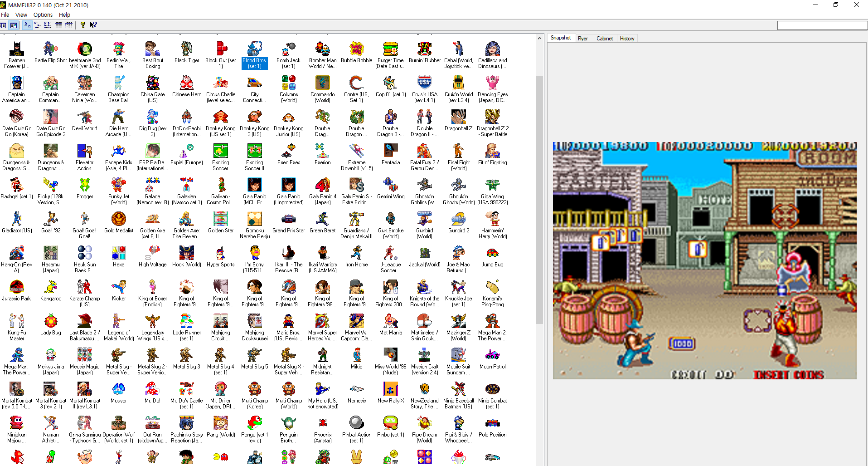This screenshot has height=466, width=868.
Task: Switch to small icons view
Action: (x=38, y=25)
